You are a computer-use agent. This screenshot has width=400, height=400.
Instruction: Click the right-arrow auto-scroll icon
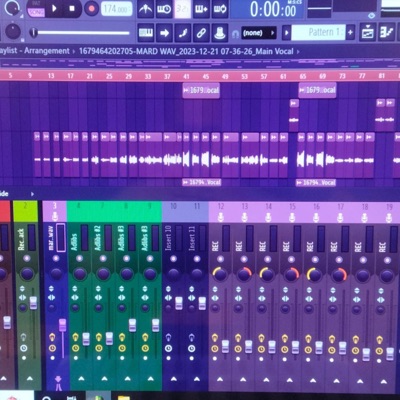(x=164, y=33)
